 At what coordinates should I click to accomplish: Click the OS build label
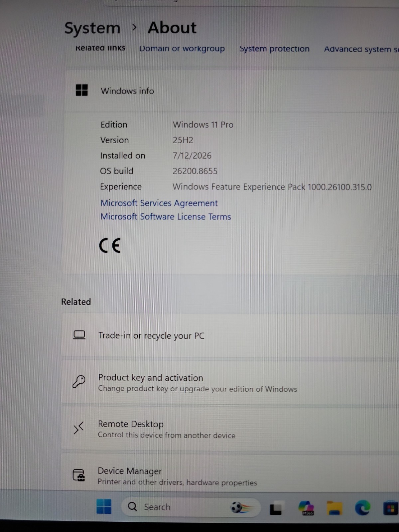[116, 171]
